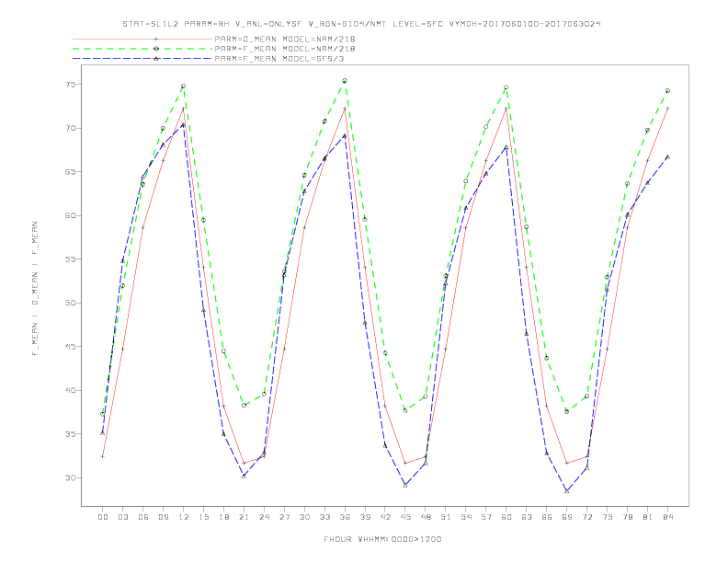Click the chart title starting with STAT=SL1L2
Screen dimensions: 728x563
pos(361,24)
